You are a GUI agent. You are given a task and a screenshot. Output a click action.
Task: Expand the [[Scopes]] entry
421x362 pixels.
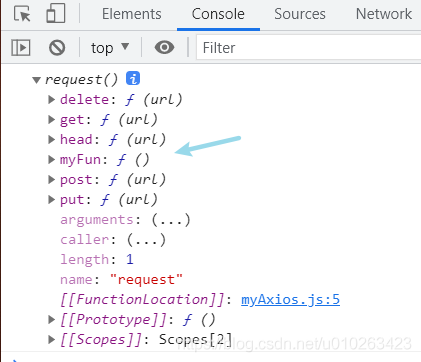point(51,339)
